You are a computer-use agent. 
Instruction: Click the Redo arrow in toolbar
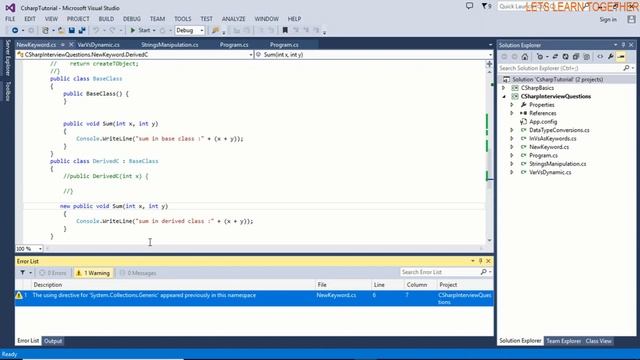pos(112,30)
